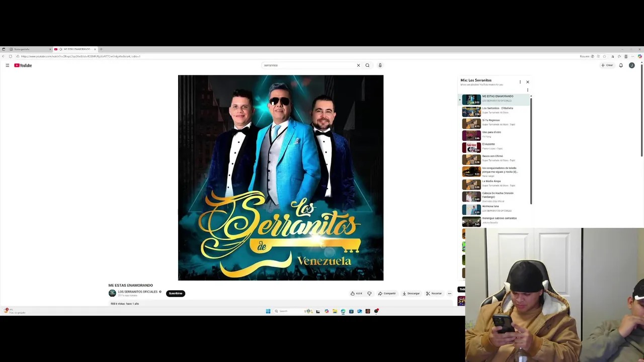The height and width of the screenshot is (362, 644).
Task: Open the browser profile icon in toolbar
Action: (626, 56)
